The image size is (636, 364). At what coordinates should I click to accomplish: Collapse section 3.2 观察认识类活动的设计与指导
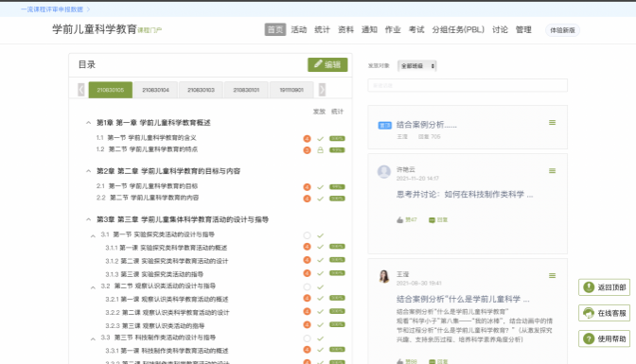93,287
